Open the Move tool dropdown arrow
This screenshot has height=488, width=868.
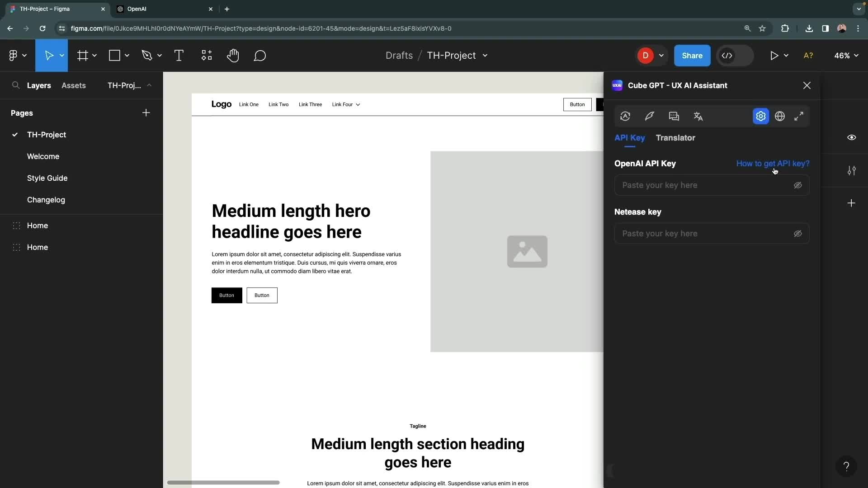click(x=61, y=56)
